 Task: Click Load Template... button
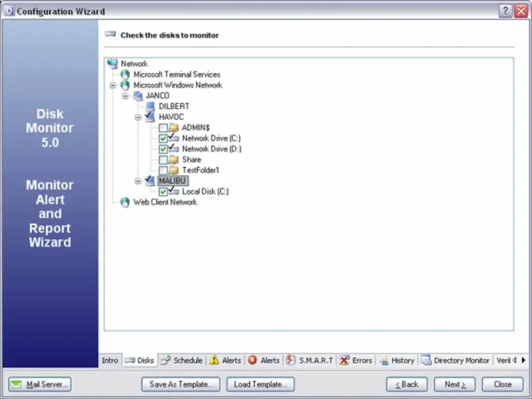261,384
